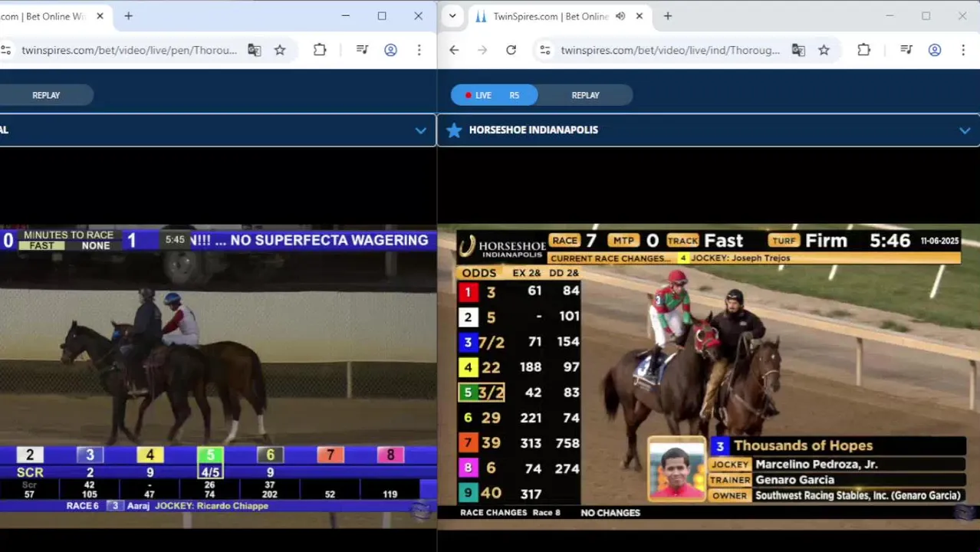
Task: Click NO CHANGES race changes text
Action: pos(610,513)
